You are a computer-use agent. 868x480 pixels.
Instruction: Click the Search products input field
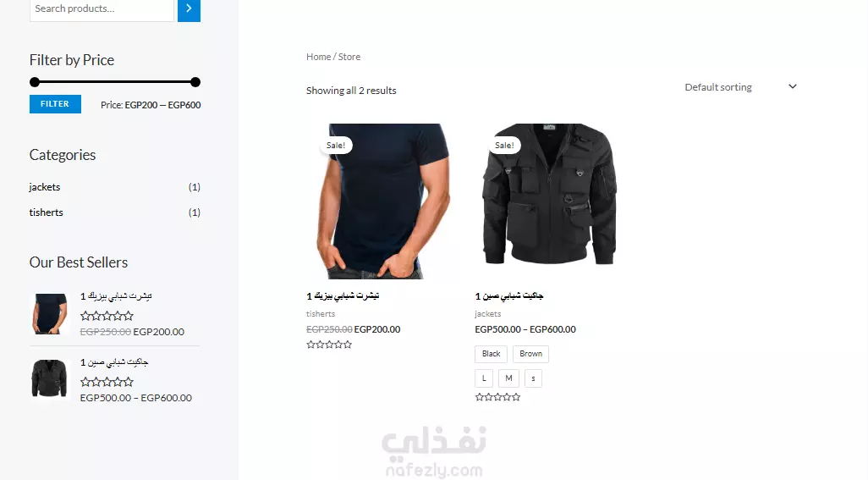102,8
